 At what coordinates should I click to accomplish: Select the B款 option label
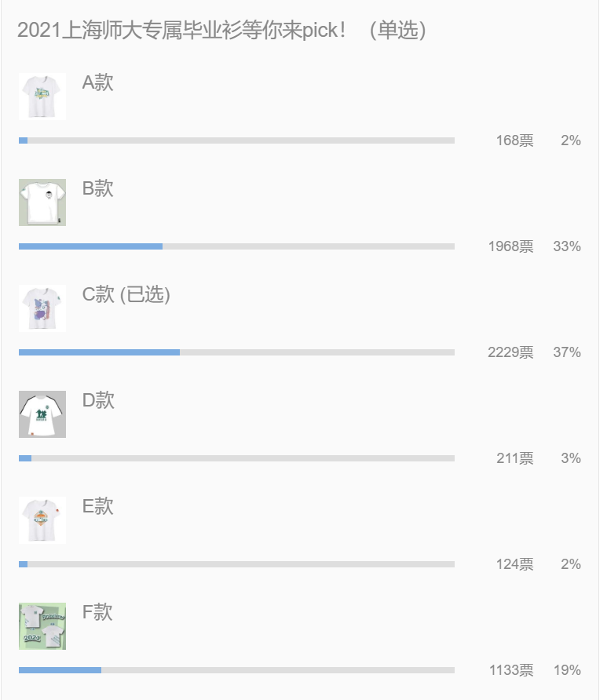[x=98, y=188]
